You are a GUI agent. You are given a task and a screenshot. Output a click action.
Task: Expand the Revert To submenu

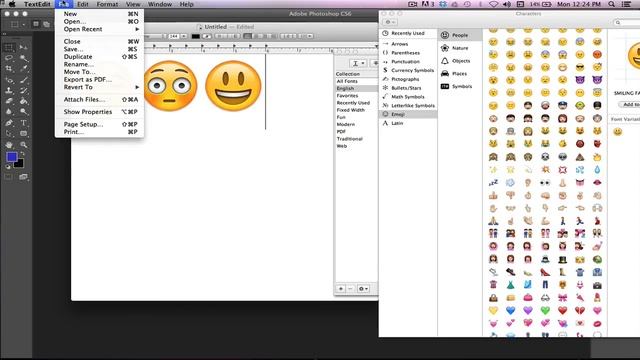99,87
